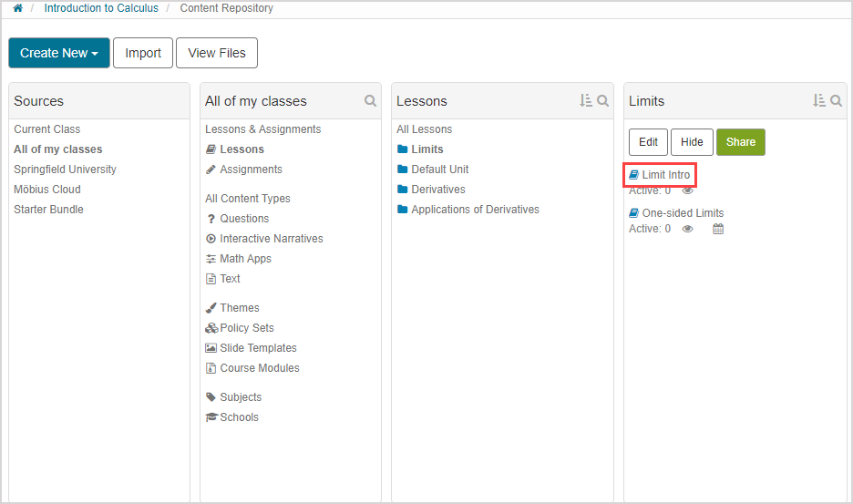Image resolution: width=853 pixels, height=504 pixels.
Task: Toggle visibility eye for Limit Intro
Action: click(x=688, y=191)
